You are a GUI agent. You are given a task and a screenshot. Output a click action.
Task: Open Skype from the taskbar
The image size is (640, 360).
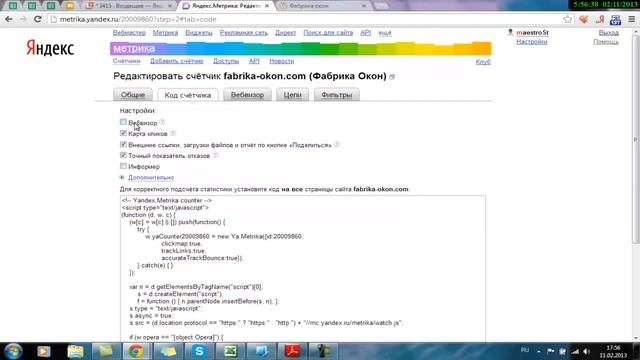click(x=199, y=351)
